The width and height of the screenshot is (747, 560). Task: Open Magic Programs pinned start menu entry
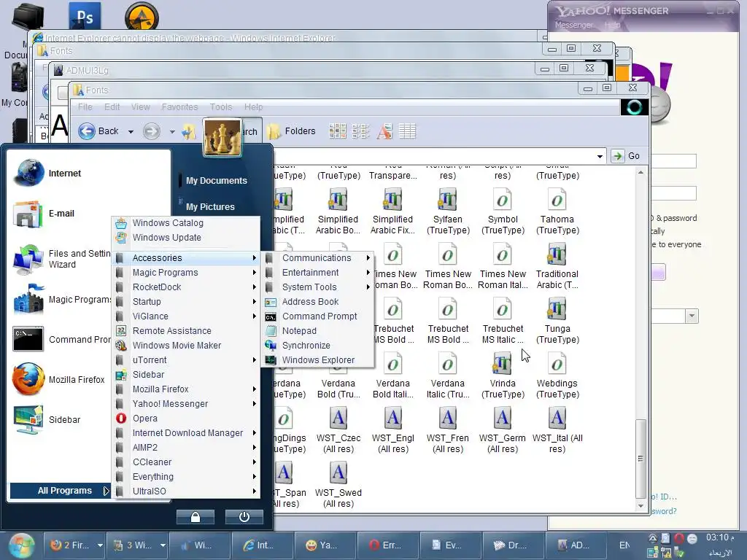point(61,300)
